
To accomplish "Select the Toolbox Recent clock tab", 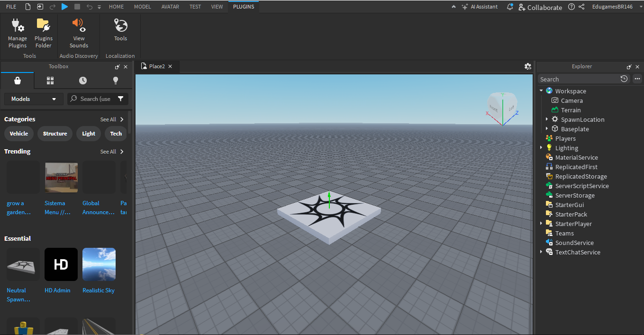I will pyautogui.click(x=83, y=81).
